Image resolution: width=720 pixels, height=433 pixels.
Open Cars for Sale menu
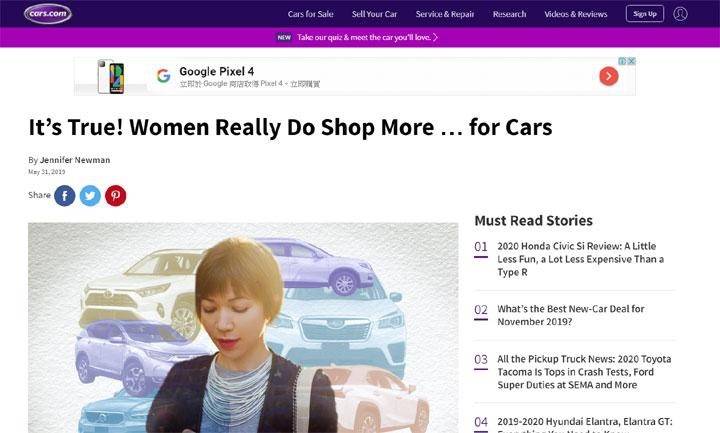click(310, 14)
